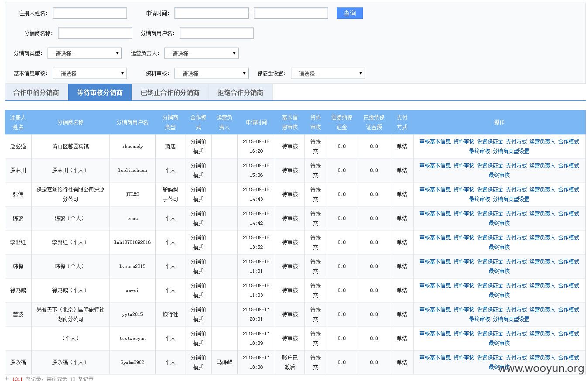Image resolution: width=588 pixels, height=381 pixels.
Task: Click 最终审核 in testwooyun row
Action: 499,343
